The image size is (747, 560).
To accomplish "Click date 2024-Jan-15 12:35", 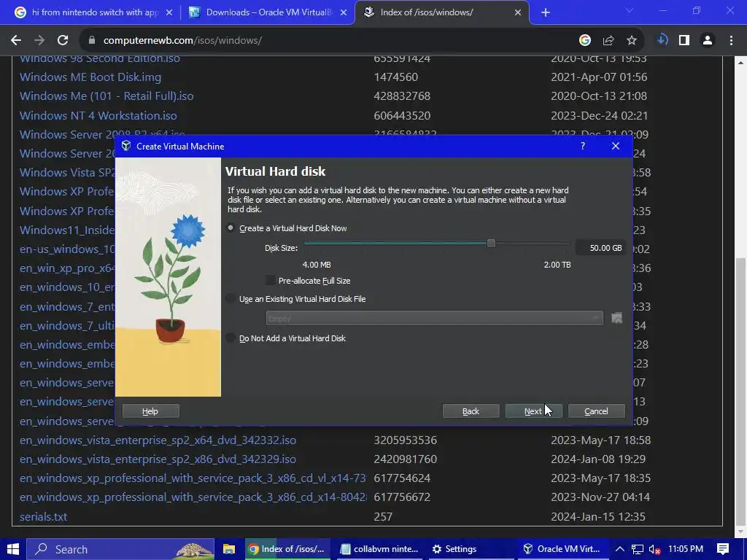I will pyautogui.click(x=598, y=517).
